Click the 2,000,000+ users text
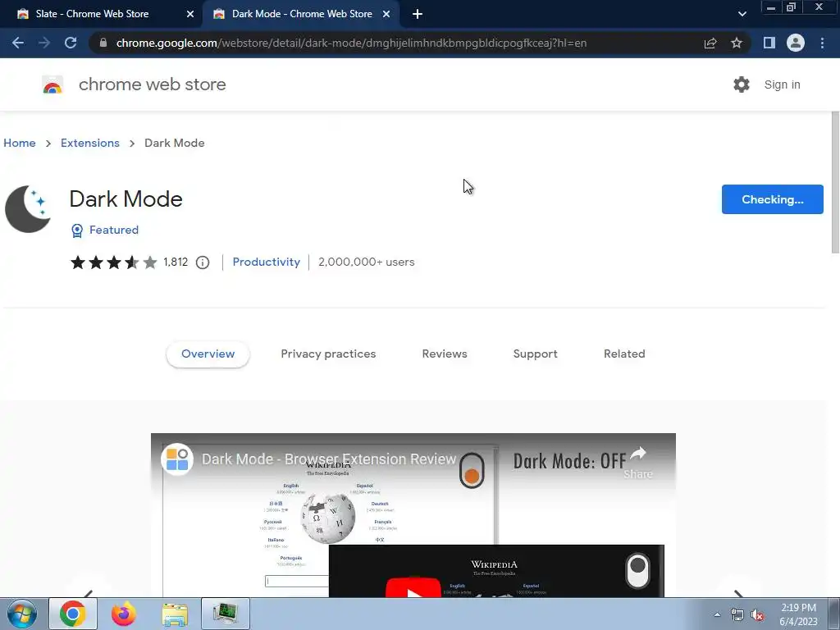The height and width of the screenshot is (630, 840). tap(367, 262)
